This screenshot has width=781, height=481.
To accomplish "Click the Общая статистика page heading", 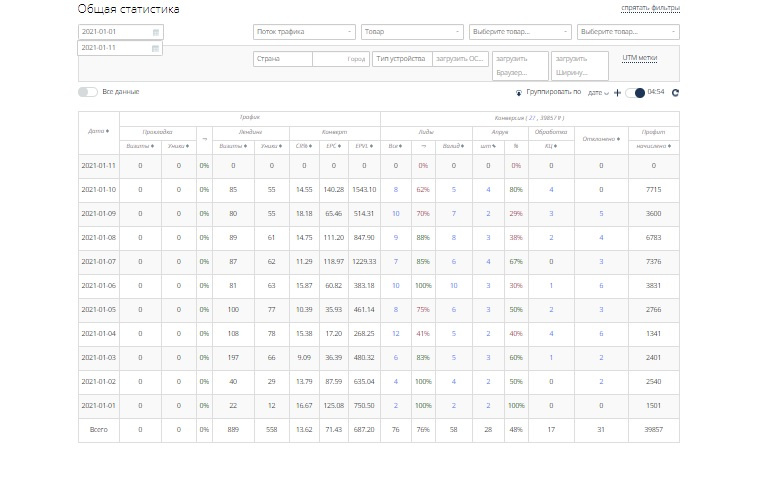I will pos(129,9).
